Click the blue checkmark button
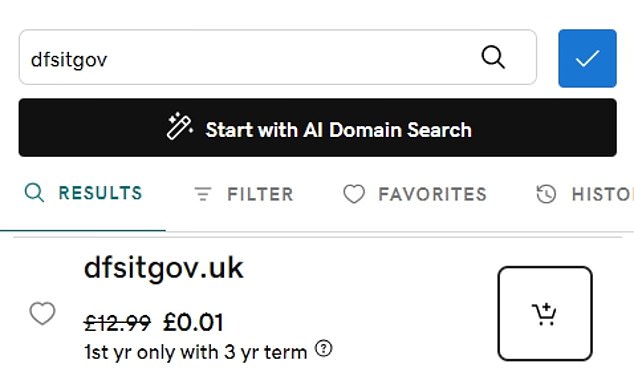 (x=588, y=58)
